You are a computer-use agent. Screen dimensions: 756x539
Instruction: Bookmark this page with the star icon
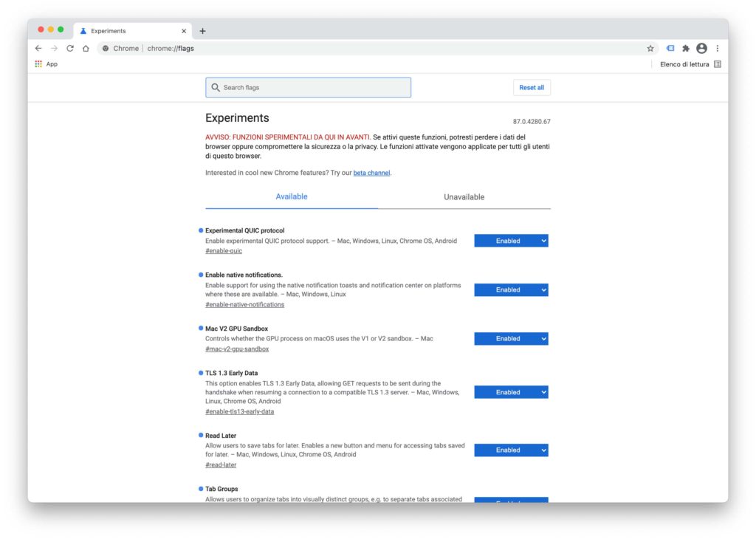[x=650, y=48]
